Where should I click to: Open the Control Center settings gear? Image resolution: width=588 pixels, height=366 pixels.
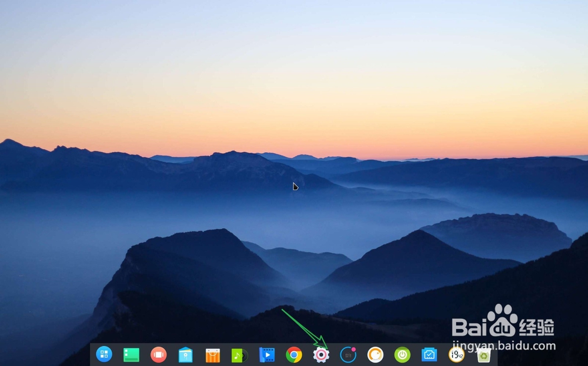coord(320,355)
